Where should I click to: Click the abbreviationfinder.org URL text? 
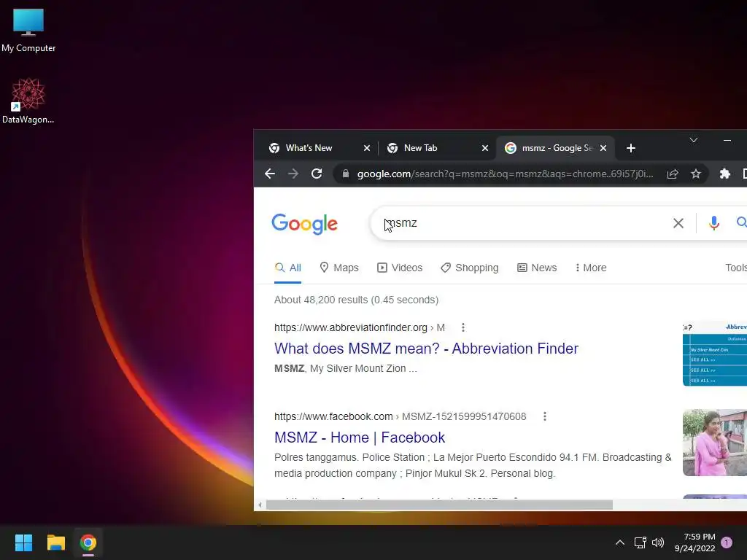(351, 327)
